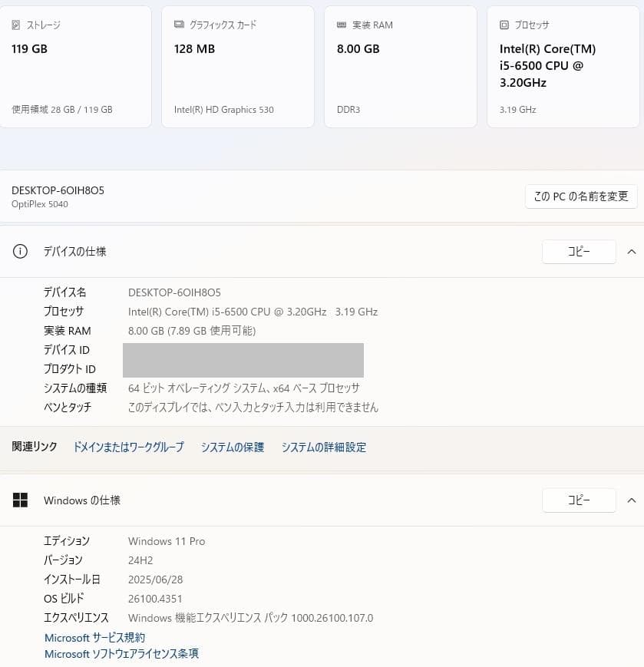Copy Windows specifications with コピー button
Screen dimensions: 644x667
(x=579, y=500)
